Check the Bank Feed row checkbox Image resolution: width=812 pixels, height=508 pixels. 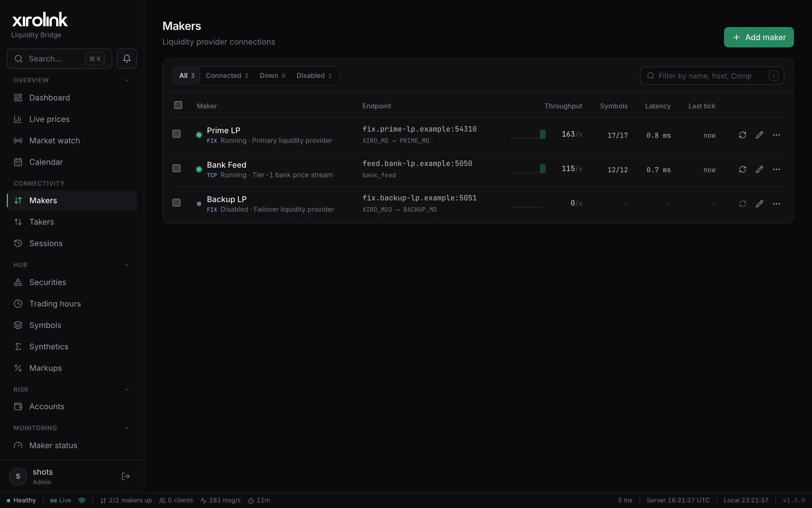tap(176, 168)
